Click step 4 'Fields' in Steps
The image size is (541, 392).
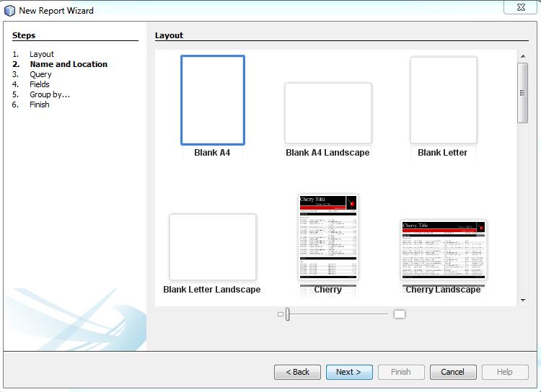(40, 84)
